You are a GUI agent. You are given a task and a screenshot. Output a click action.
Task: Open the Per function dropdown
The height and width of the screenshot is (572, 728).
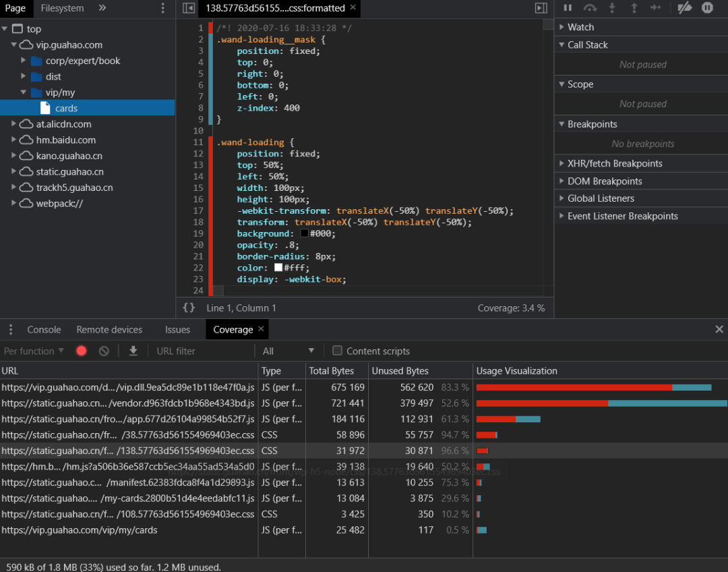34,351
